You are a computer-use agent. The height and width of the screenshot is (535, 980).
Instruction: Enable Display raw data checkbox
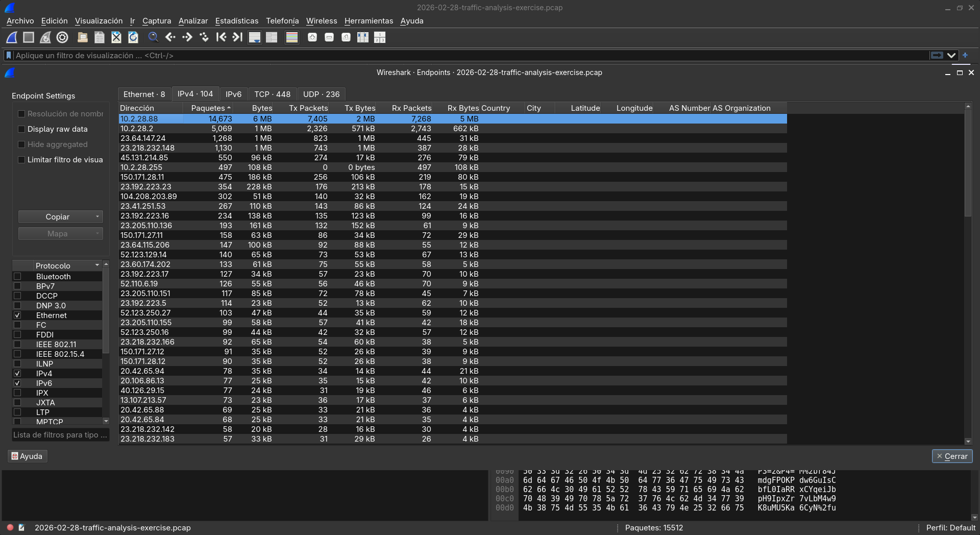click(x=21, y=129)
